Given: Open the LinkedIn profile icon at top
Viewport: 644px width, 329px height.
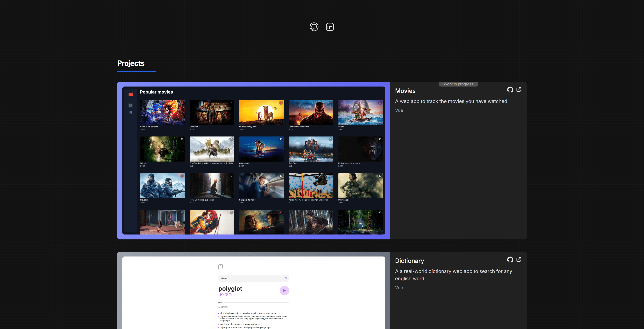Looking at the screenshot, I should [330, 27].
